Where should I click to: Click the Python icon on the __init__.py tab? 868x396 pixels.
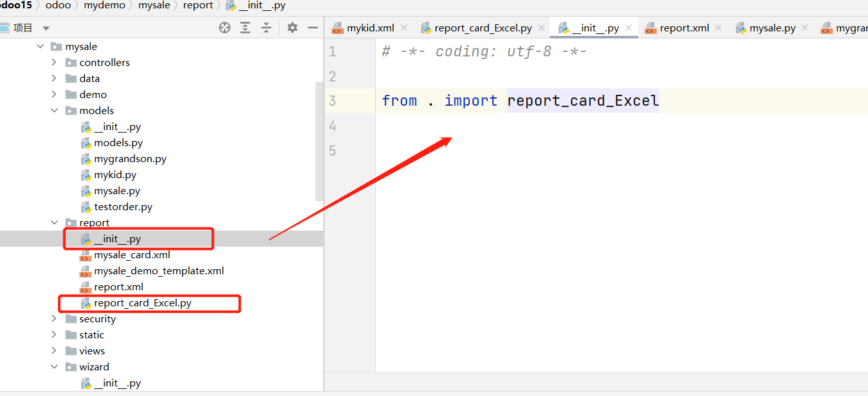click(x=564, y=28)
